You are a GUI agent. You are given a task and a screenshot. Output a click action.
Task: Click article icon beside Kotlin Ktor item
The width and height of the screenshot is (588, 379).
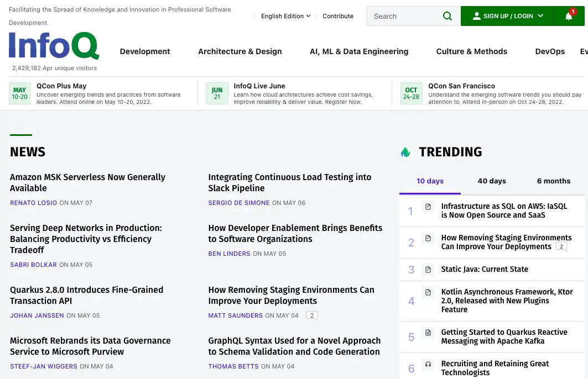coord(428,292)
